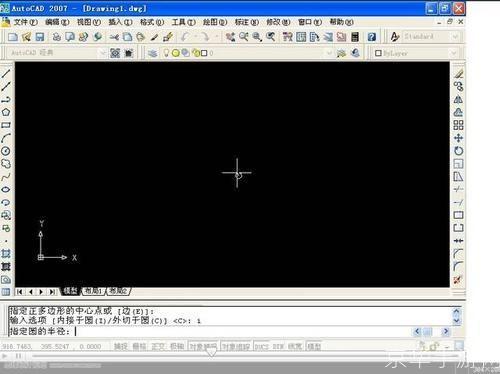Open the Standard text style dropdown

[455, 36]
